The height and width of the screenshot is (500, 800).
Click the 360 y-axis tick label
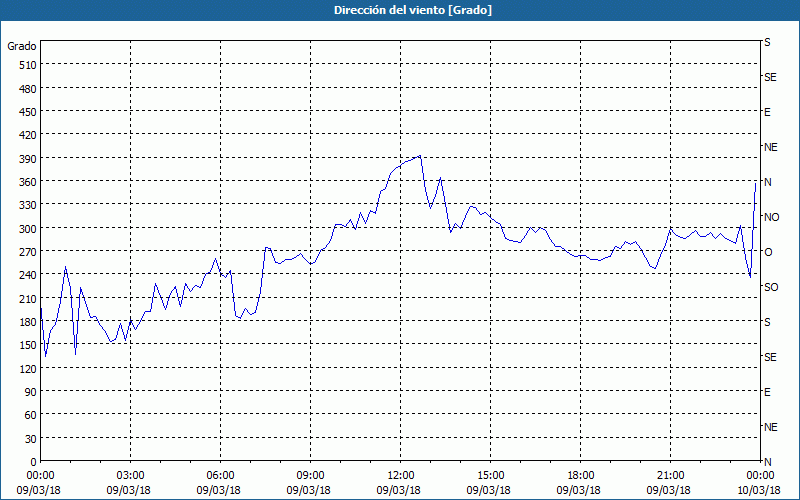[28, 182]
